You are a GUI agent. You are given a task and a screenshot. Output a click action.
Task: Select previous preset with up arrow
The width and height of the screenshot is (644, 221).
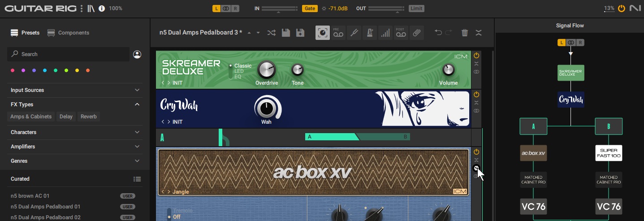tap(249, 33)
